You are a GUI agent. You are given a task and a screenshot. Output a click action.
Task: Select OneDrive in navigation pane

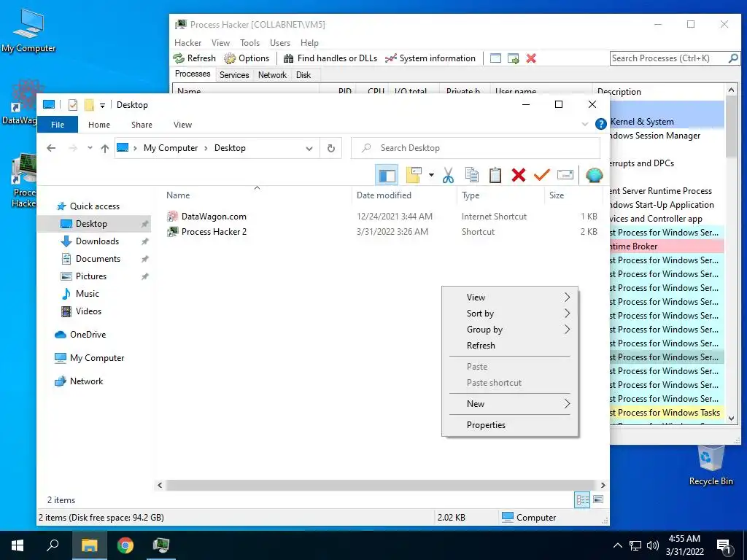[x=88, y=334]
